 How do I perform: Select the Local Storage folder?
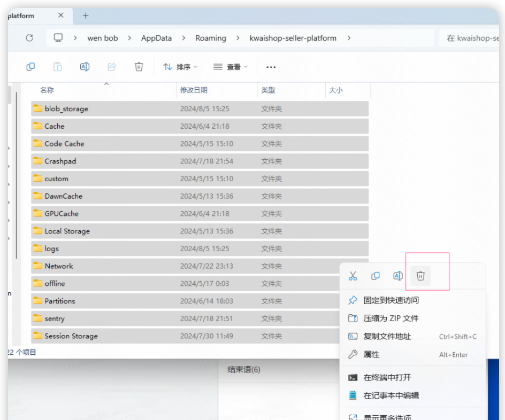(x=67, y=231)
